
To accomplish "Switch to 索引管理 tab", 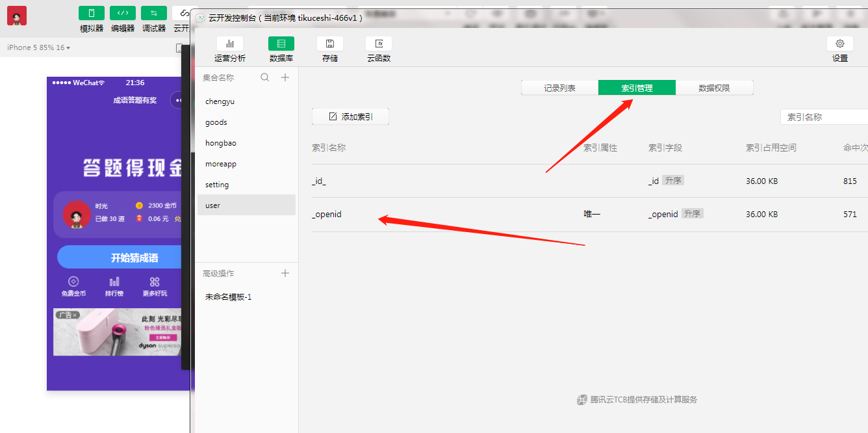I will click(x=637, y=88).
